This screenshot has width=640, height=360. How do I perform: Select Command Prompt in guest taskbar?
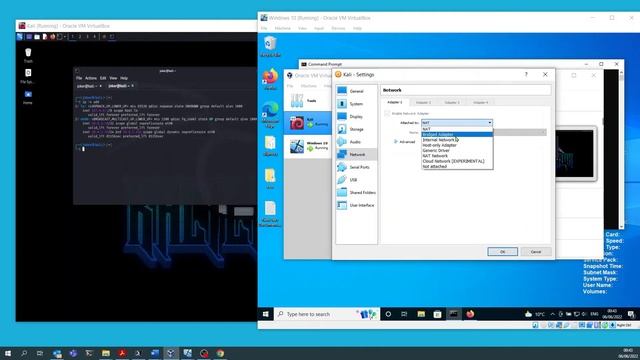point(453,314)
